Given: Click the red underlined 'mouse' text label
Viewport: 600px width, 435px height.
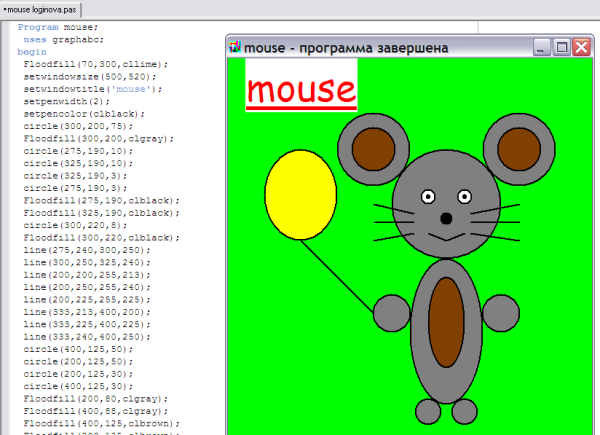Looking at the screenshot, I should coord(301,89).
